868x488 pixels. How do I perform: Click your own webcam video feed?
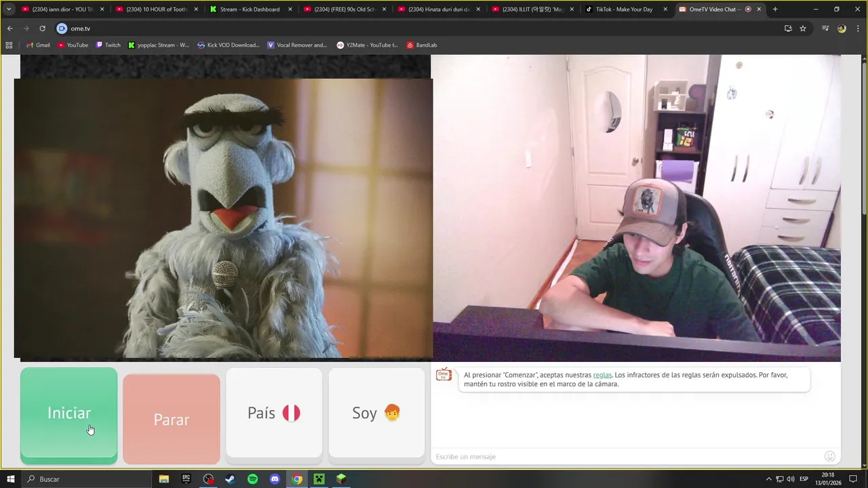point(636,208)
